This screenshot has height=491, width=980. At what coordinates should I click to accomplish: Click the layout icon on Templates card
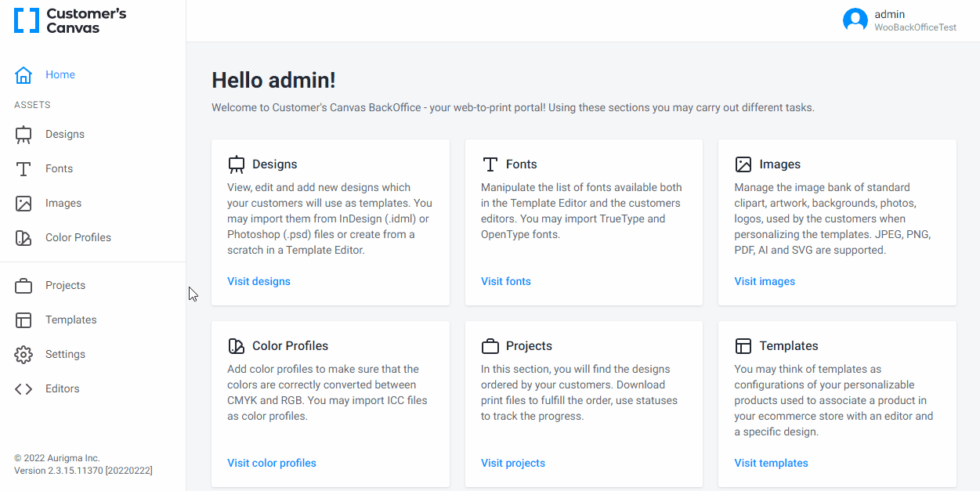tap(743, 346)
